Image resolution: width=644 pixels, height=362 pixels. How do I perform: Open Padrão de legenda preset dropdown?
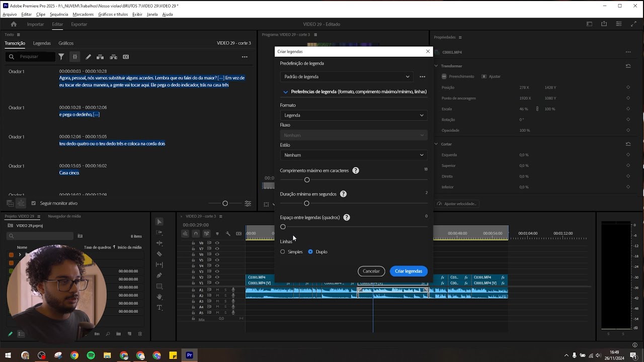pos(346,77)
